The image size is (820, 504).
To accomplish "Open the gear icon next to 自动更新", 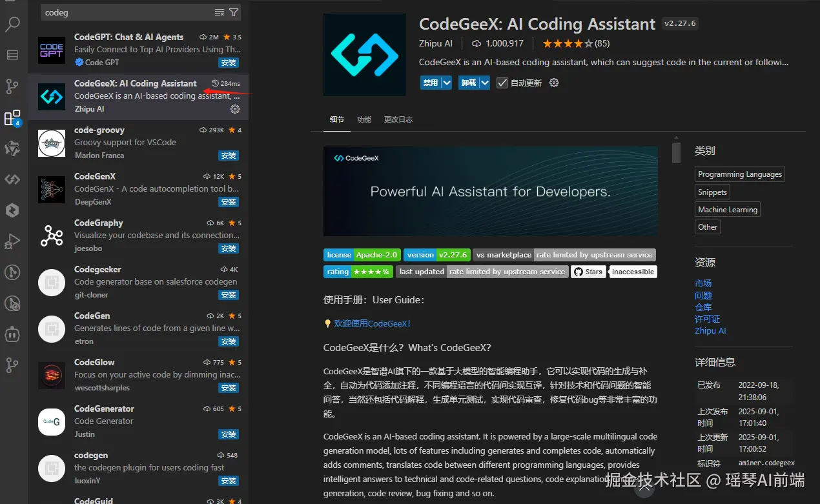I will point(553,83).
